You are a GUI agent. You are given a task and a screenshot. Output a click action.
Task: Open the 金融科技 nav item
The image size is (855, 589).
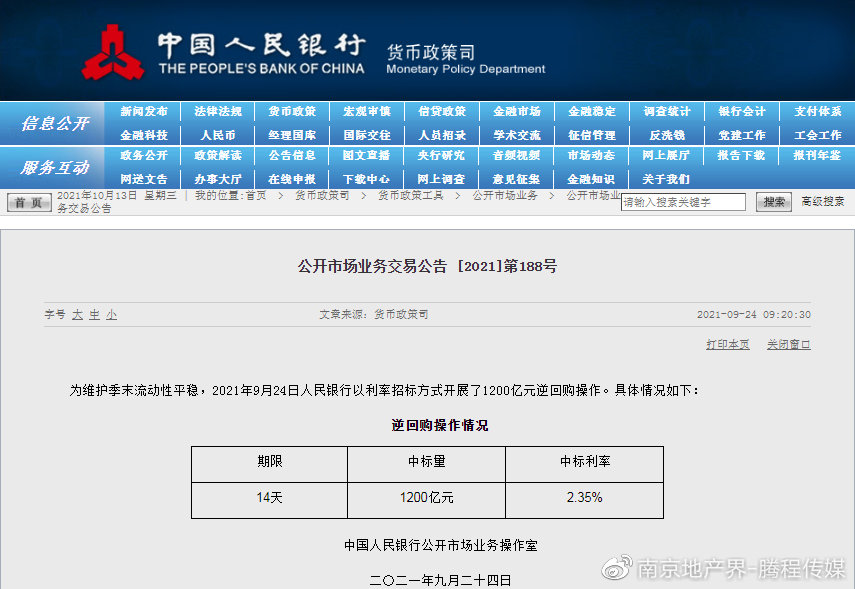(x=144, y=135)
